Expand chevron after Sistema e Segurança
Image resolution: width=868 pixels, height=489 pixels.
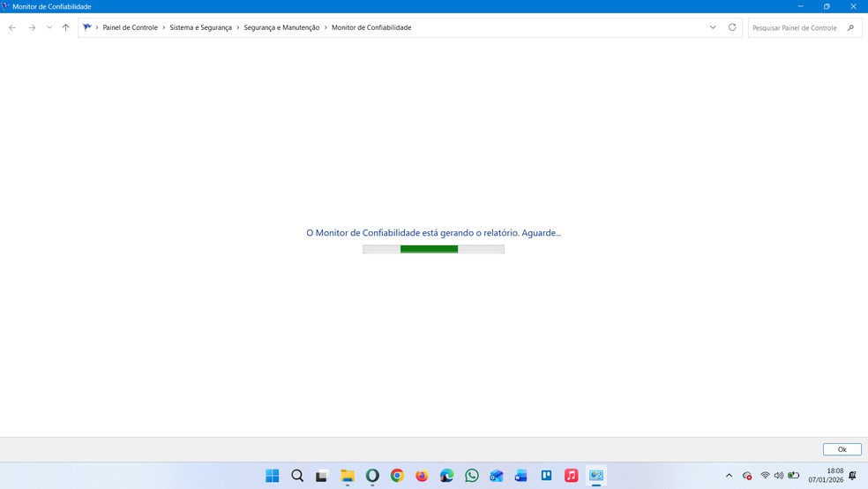[x=238, y=27]
